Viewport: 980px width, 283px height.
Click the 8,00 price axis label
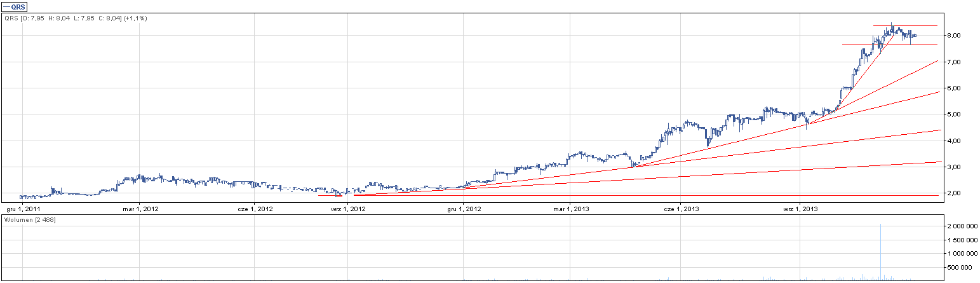(953, 35)
